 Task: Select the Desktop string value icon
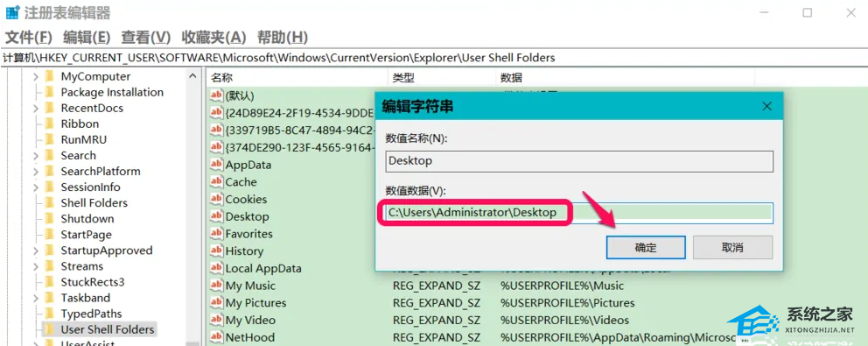[216, 216]
